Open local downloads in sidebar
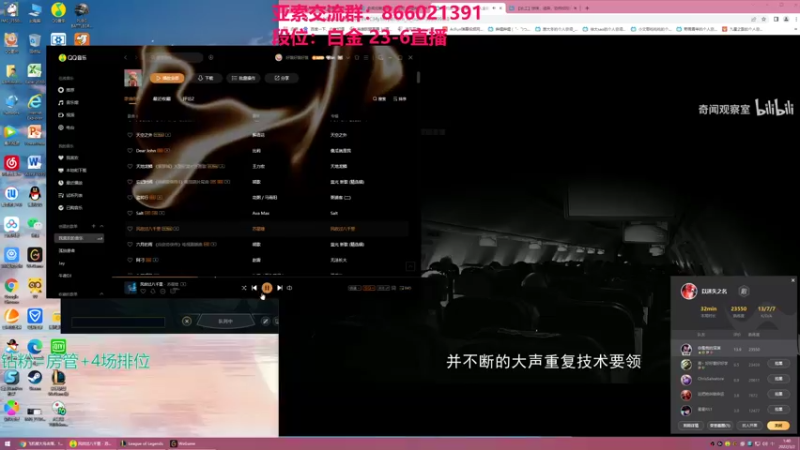800x450 pixels. click(x=72, y=170)
